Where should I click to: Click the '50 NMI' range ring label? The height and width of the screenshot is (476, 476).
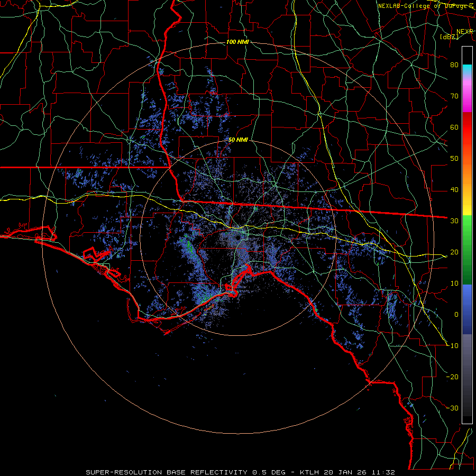[238, 140]
